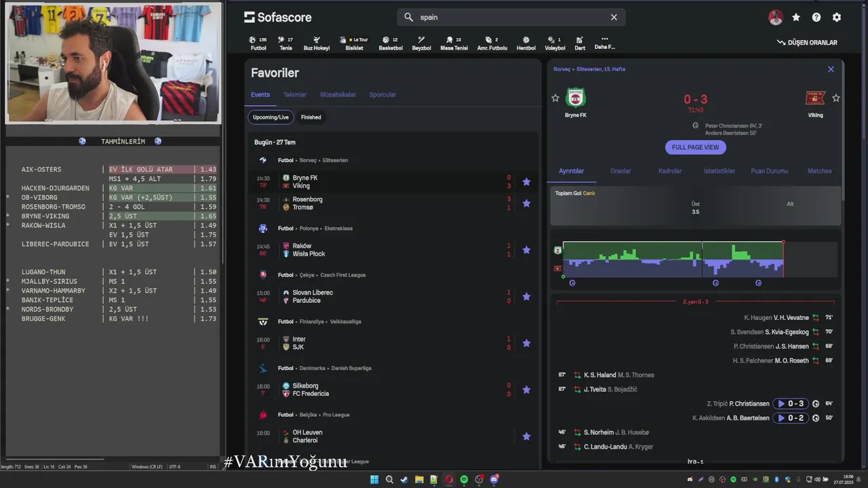This screenshot has width=868, height=488.
Task: Close the match detail panel
Action: click(831, 69)
